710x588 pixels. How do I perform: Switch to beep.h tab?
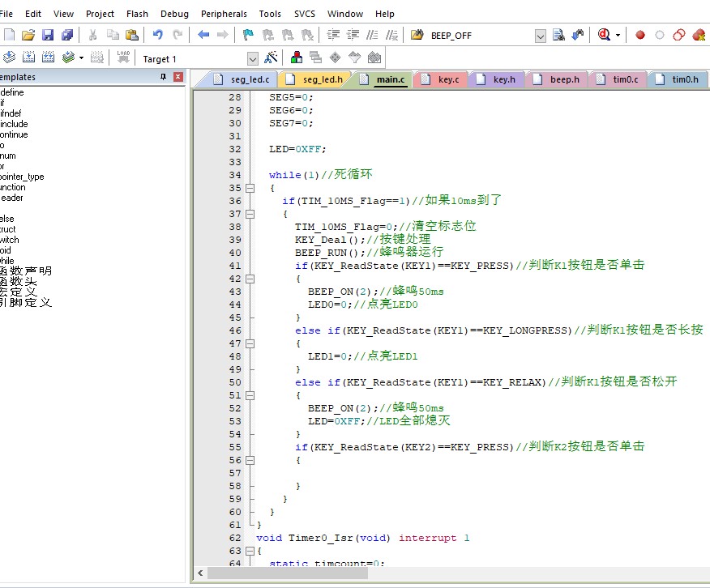tap(557, 79)
